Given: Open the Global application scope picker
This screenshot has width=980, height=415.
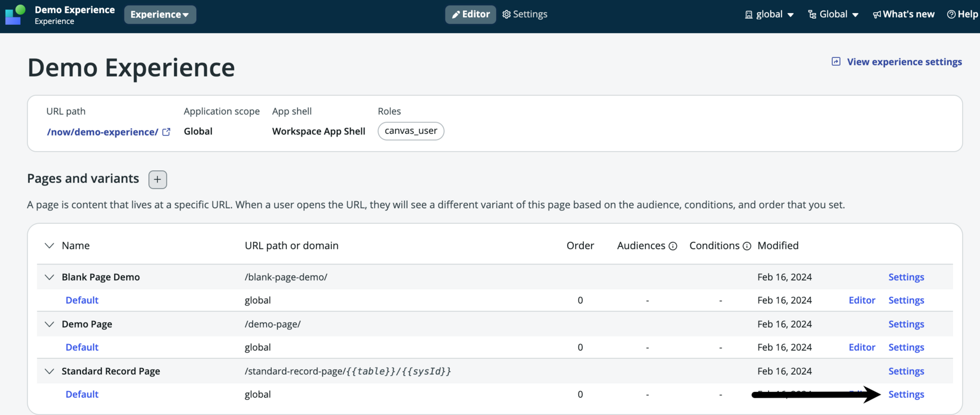Looking at the screenshot, I should coord(833,14).
